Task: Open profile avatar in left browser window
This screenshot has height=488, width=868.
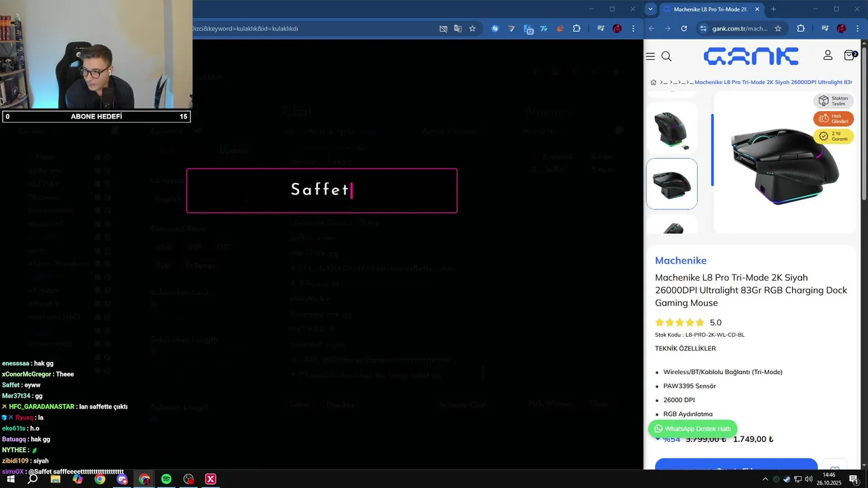Action: [617, 28]
